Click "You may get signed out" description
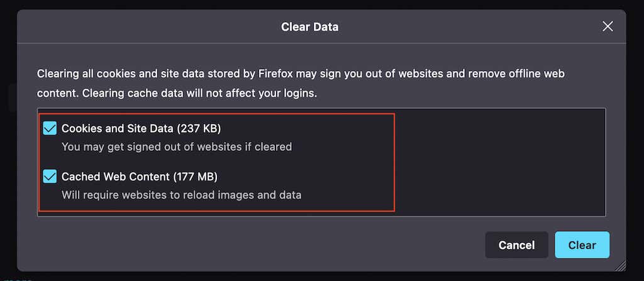644x281 pixels. 176,146
